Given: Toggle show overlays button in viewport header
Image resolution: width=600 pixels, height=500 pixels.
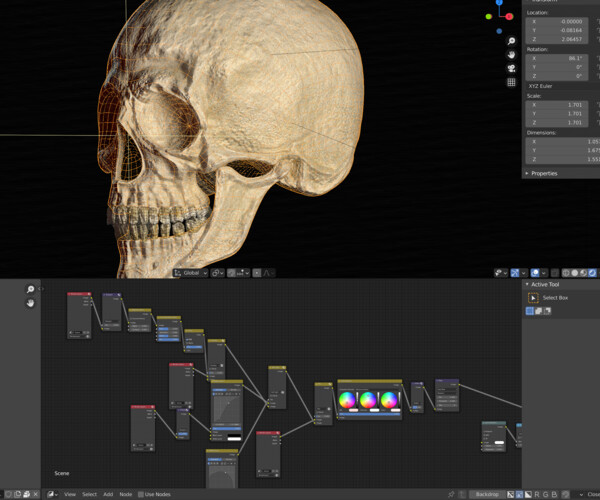Looking at the screenshot, I should coord(535,273).
